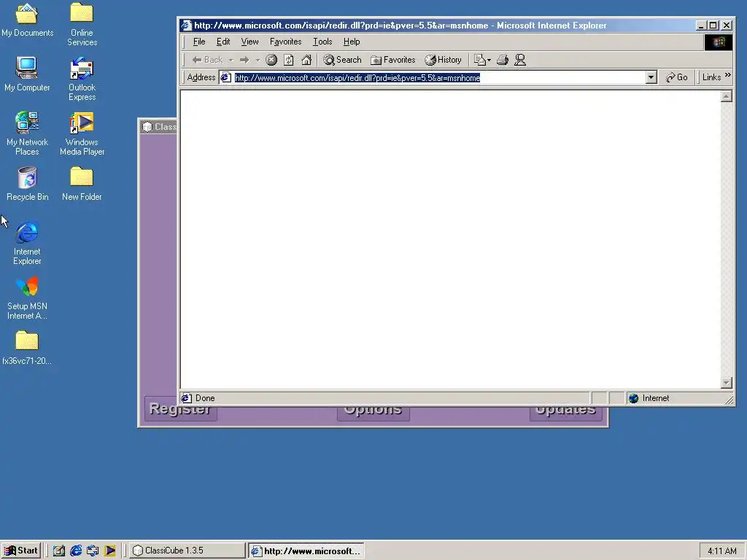Select the fx36vc71-20... folder icon
747x560 pixels.
pos(27,348)
